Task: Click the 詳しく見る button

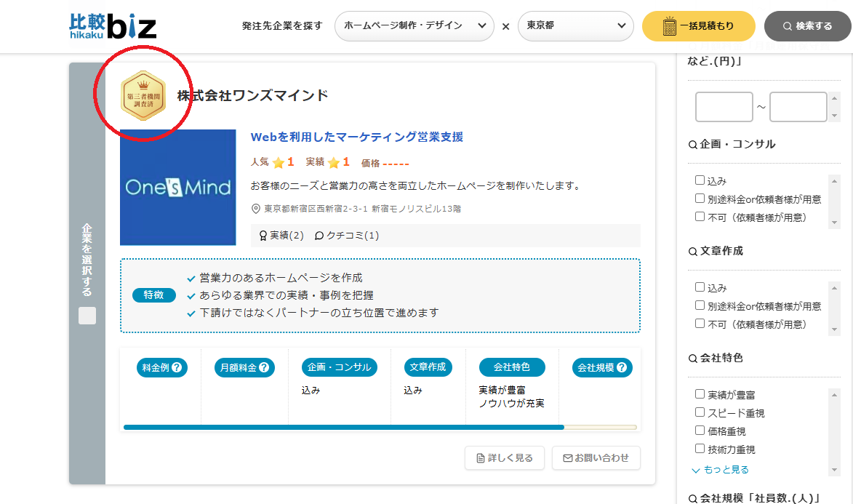Action: 503,458
